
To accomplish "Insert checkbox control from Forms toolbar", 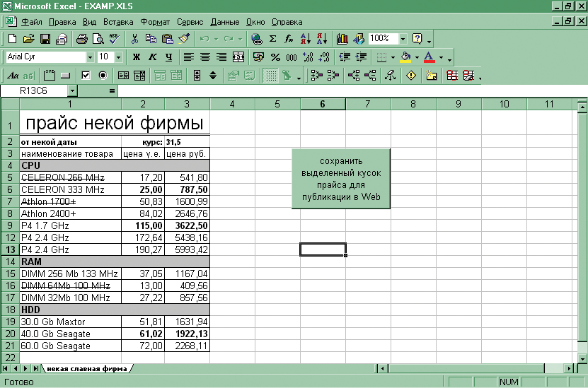I will pyautogui.click(x=86, y=76).
